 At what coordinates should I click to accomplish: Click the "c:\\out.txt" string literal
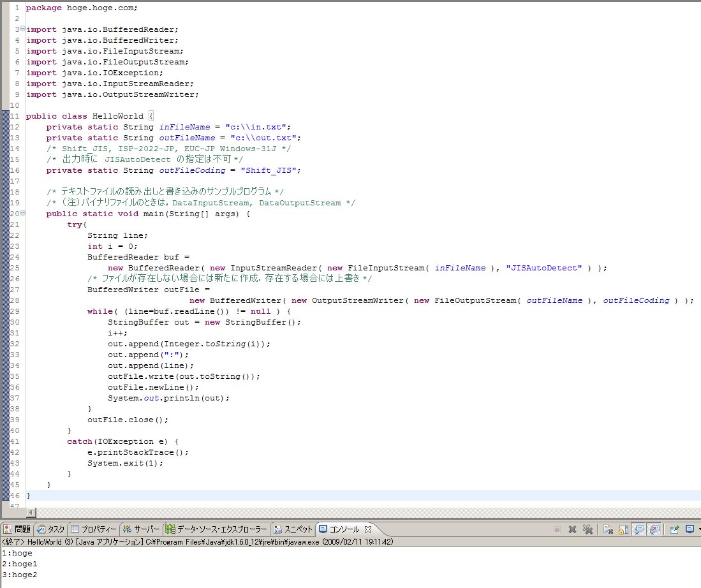point(263,138)
